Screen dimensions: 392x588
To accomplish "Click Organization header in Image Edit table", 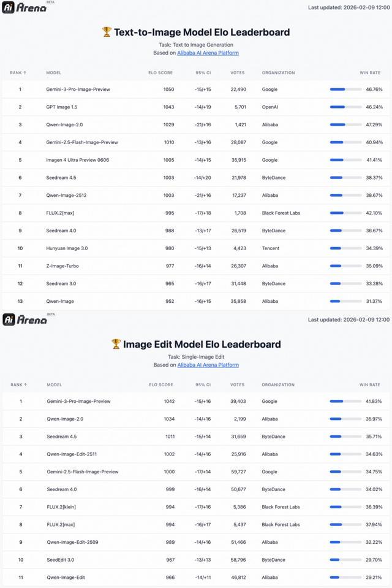I will 278,385.
